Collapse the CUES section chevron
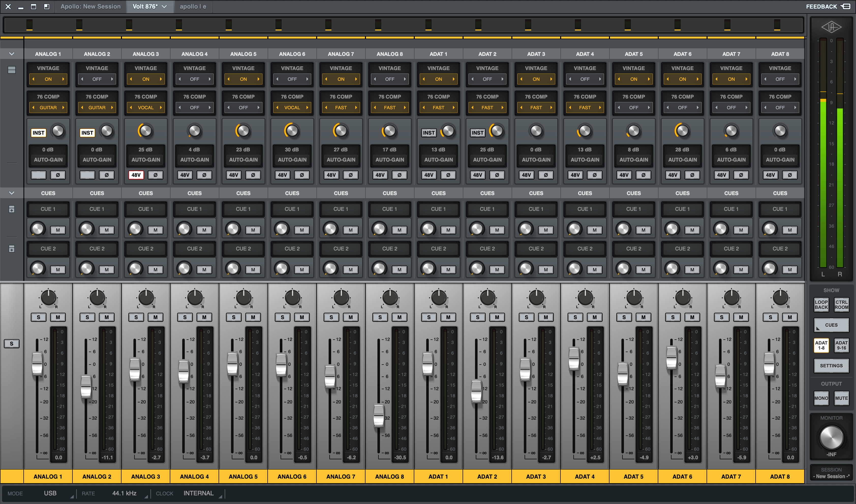Viewport: 856px width, 504px height. [x=11, y=193]
